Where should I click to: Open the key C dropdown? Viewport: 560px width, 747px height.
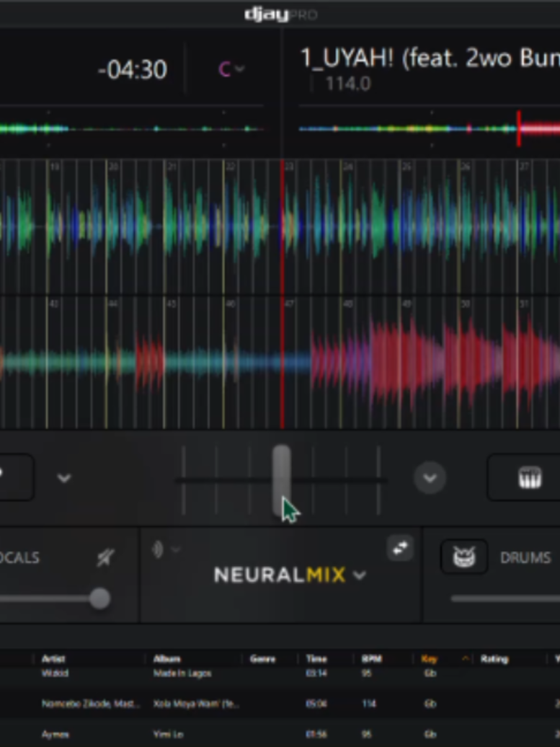pyautogui.click(x=231, y=69)
